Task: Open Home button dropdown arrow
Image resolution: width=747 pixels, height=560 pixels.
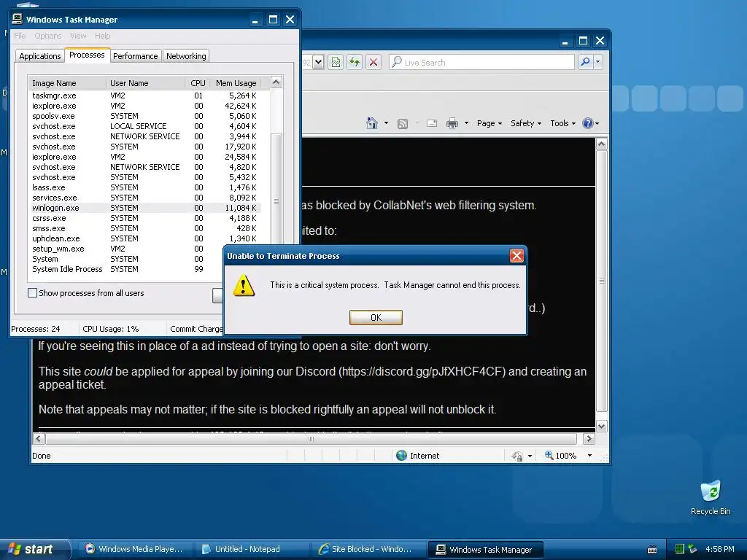Action: point(386,123)
